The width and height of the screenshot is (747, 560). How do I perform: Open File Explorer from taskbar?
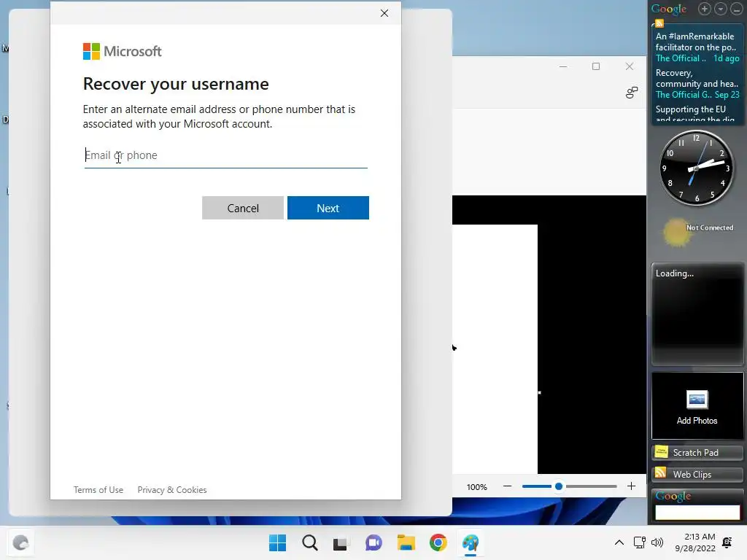(406, 542)
